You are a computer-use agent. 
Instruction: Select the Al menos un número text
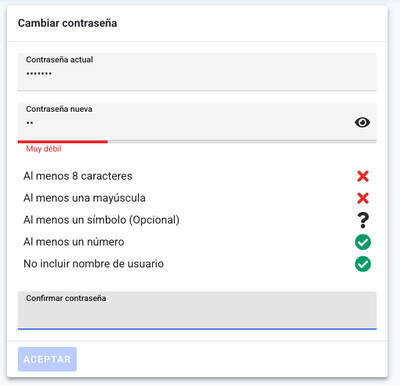point(74,242)
